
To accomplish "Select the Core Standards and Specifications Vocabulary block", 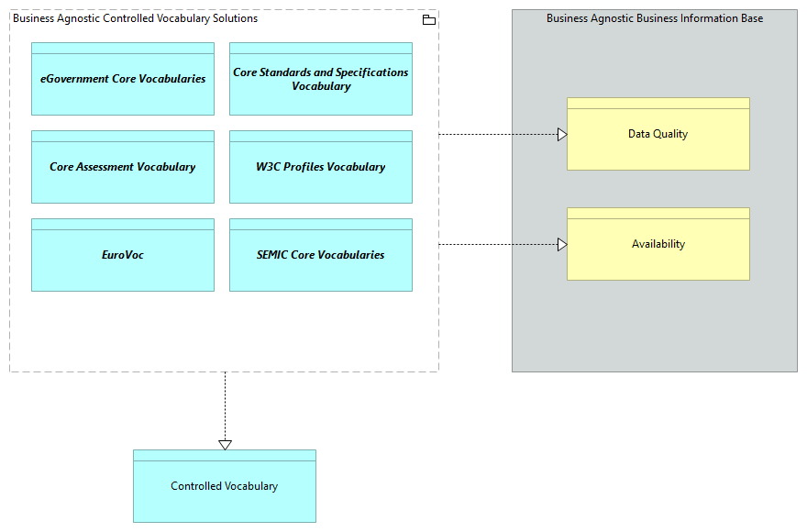I will [x=321, y=79].
